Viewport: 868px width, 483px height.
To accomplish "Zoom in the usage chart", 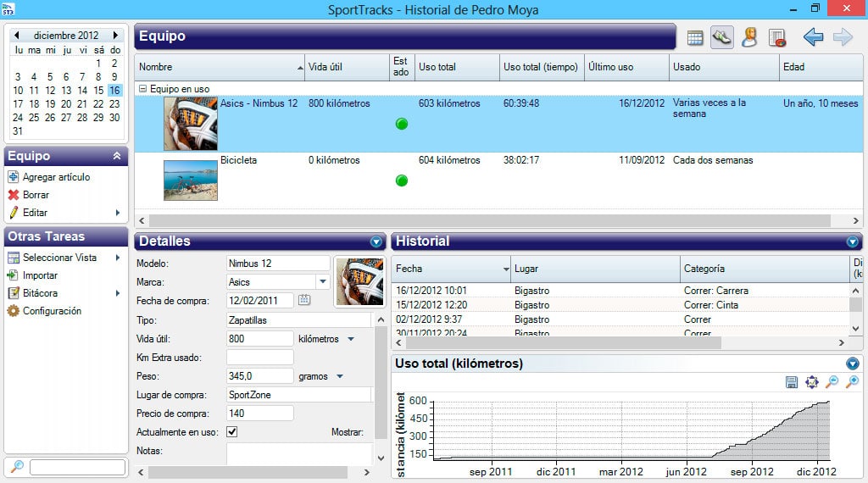I will [x=852, y=382].
